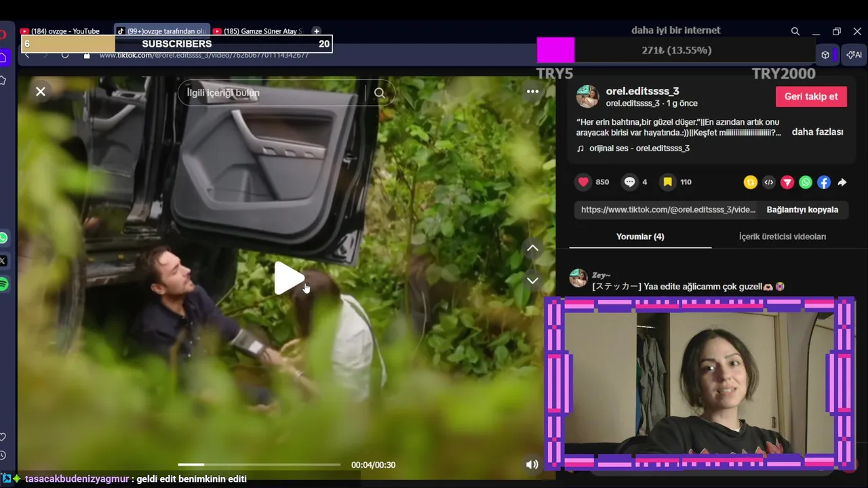Viewport: 868px width, 488px height.
Task: Select the TikTok video URL text field
Action: tap(668, 209)
